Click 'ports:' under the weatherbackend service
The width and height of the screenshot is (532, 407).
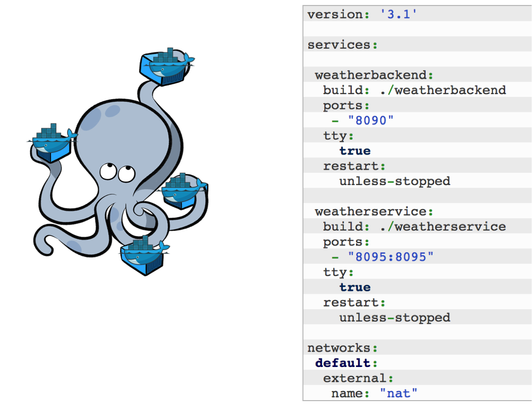click(x=346, y=106)
